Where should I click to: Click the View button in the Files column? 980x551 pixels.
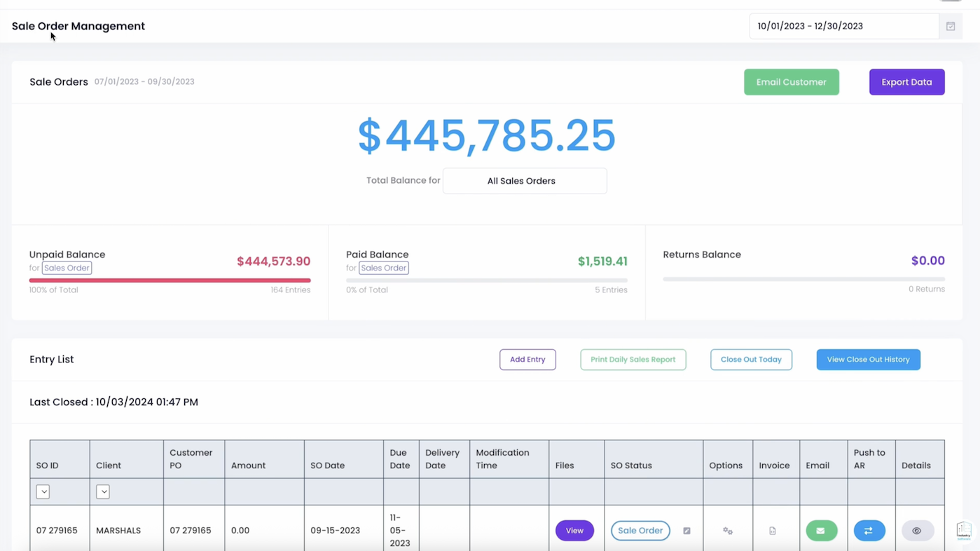pyautogui.click(x=574, y=531)
